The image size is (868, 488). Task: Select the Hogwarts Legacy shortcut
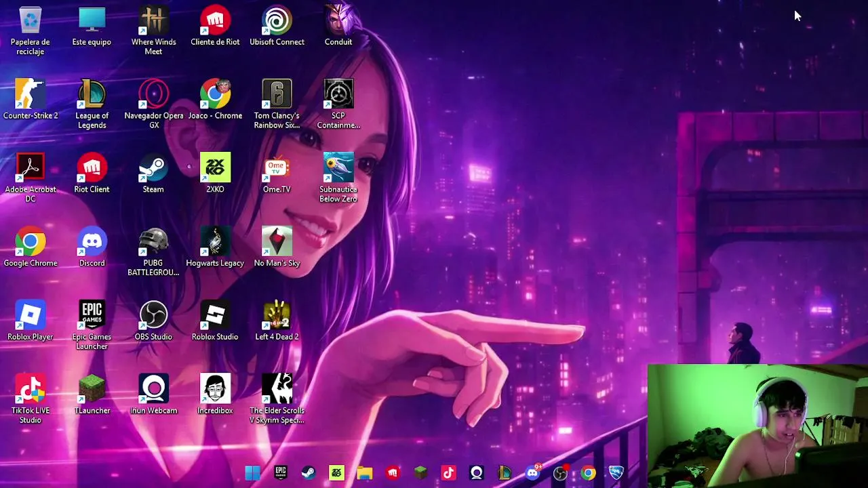(215, 248)
